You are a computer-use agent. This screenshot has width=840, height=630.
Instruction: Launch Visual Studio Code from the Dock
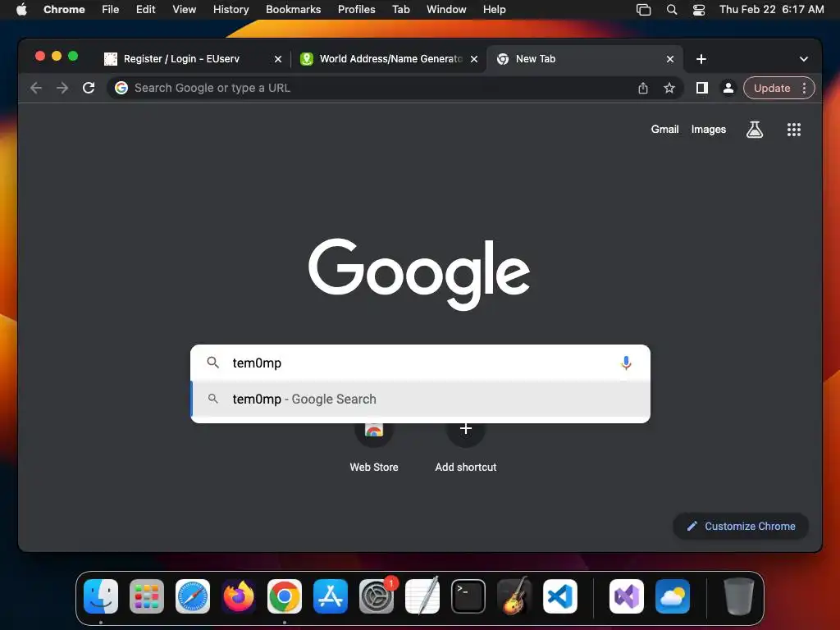(x=559, y=596)
